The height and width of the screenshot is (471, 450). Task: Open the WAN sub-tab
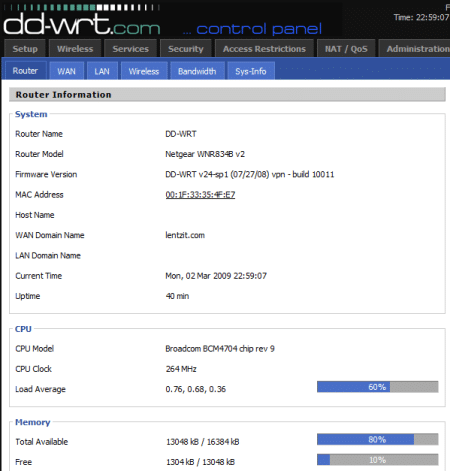[66, 71]
